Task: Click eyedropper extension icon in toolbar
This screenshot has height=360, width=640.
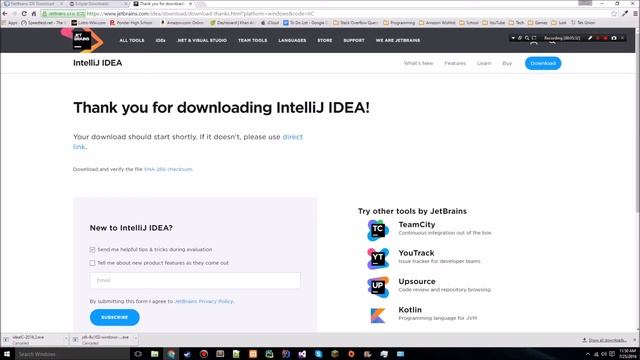Action: coord(625,13)
